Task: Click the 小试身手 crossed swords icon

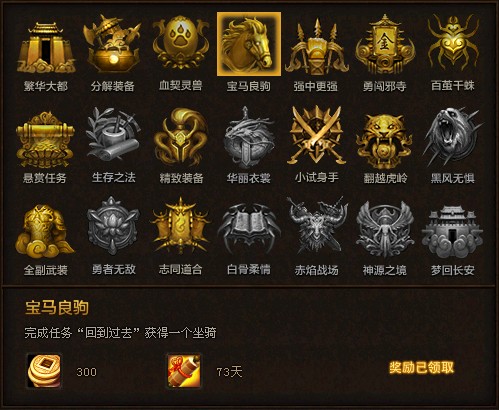Action: pos(316,135)
